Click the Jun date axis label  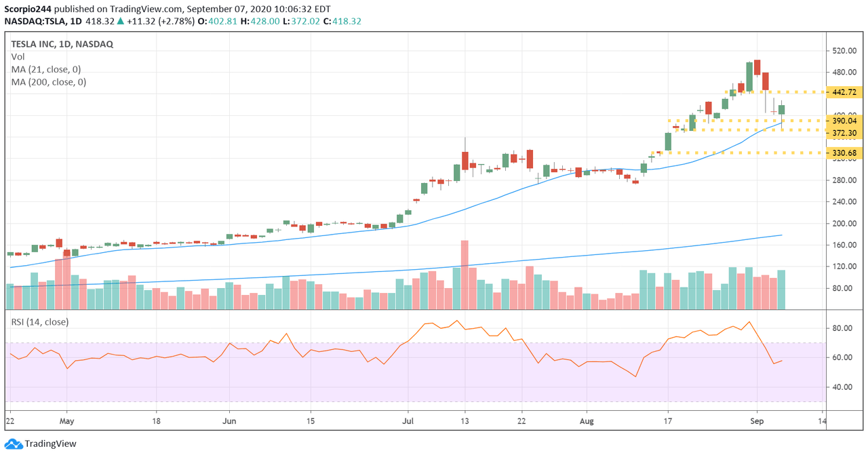pos(229,420)
